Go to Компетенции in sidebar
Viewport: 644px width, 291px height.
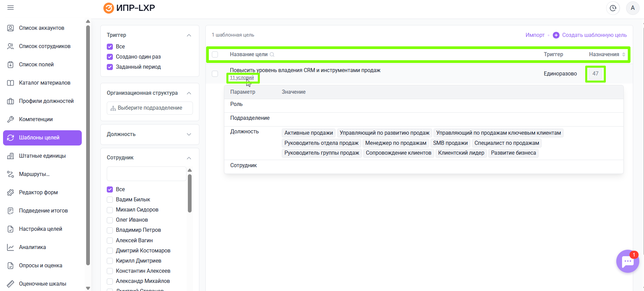click(36, 119)
